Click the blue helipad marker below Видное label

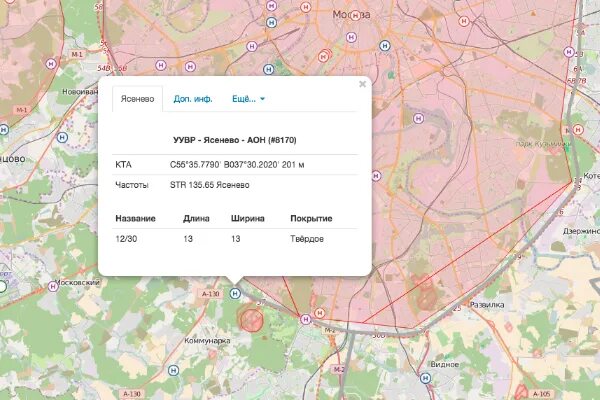point(426,379)
